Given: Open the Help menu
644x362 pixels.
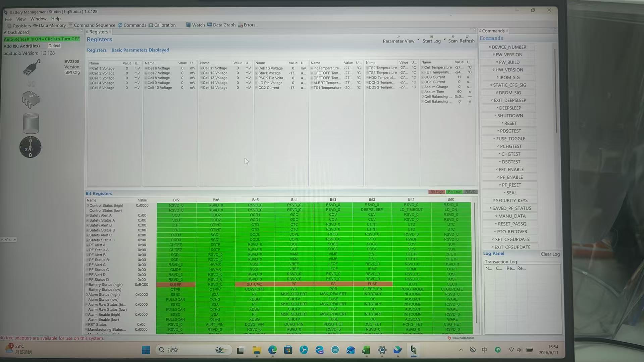Looking at the screenshot, I should (x=56, y=19).
